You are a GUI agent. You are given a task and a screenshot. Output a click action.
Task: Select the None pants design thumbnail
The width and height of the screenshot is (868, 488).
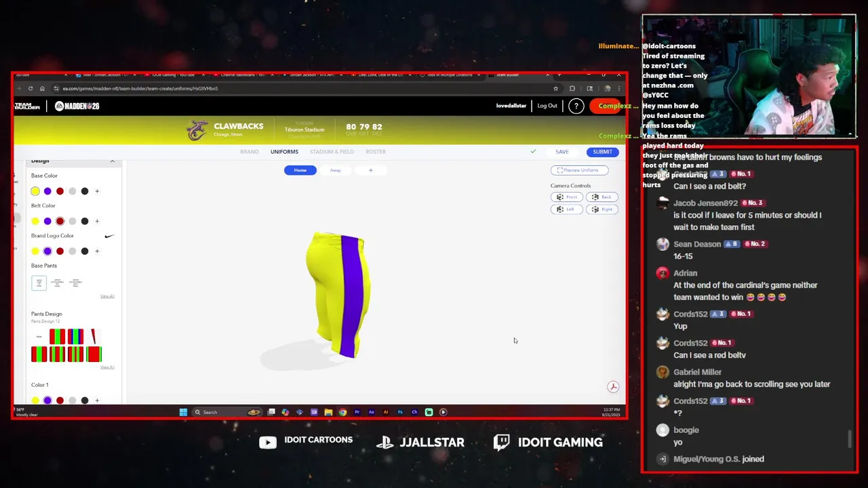39,336
